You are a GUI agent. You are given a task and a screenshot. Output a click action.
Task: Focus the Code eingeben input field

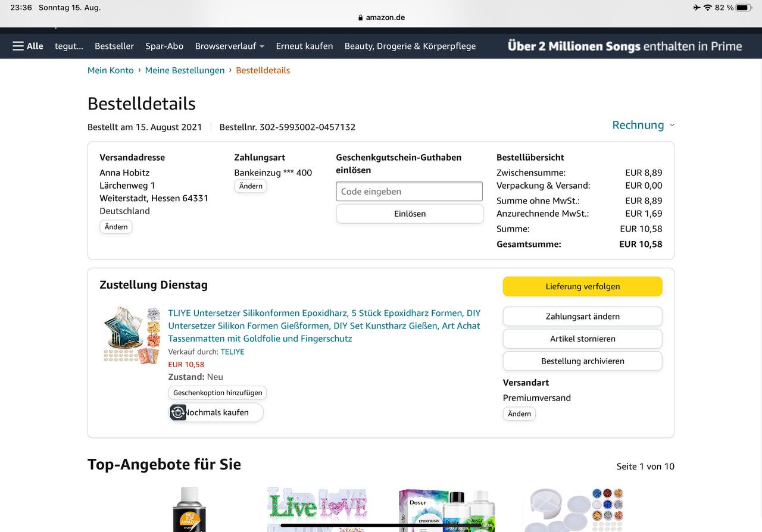click(409, 192)
